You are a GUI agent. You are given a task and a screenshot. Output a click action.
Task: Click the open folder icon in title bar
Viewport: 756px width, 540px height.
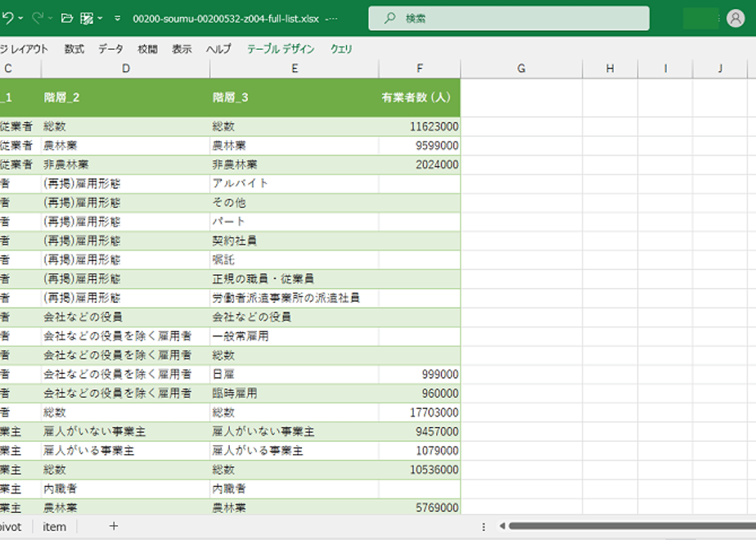tap(67, 18)
